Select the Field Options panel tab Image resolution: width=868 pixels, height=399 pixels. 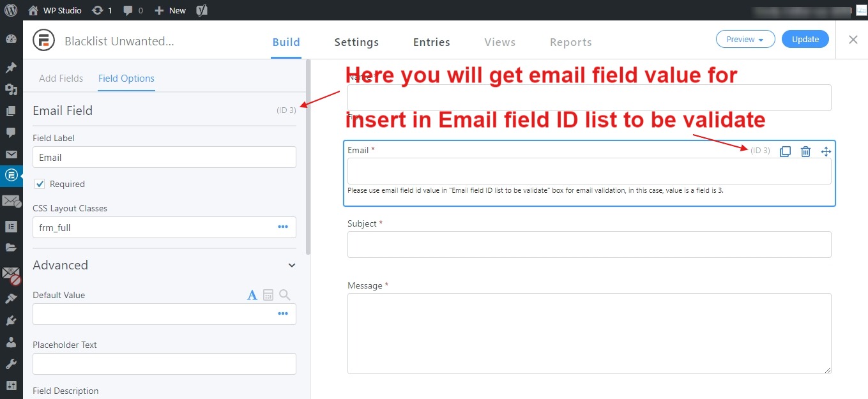tap(126, 79)
